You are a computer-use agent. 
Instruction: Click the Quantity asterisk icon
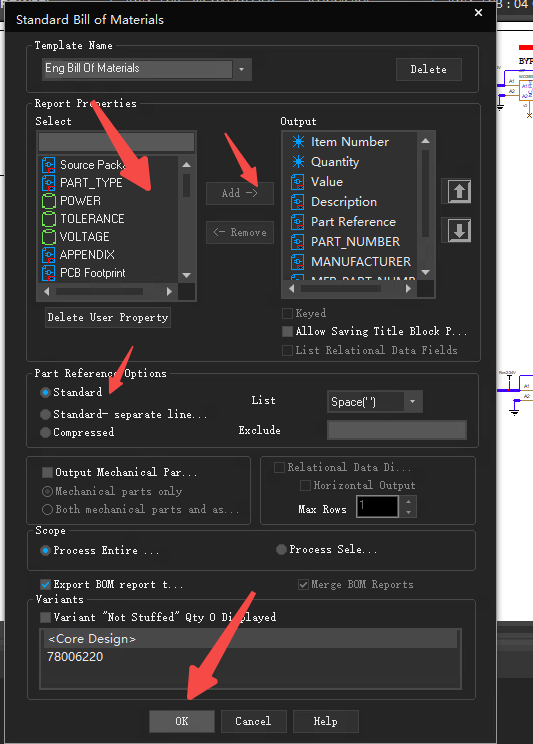[298, 162]
